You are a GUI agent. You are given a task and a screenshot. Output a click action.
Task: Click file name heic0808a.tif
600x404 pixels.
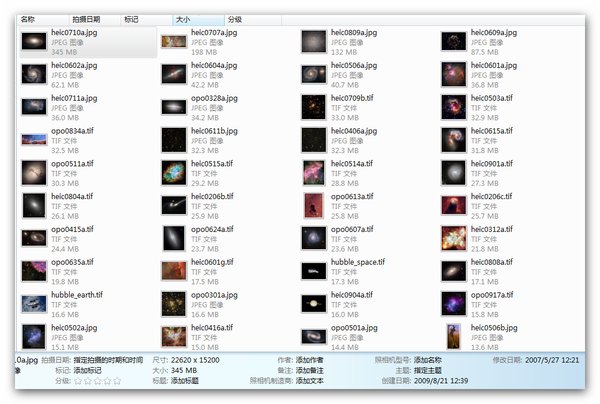pos(492,262)
